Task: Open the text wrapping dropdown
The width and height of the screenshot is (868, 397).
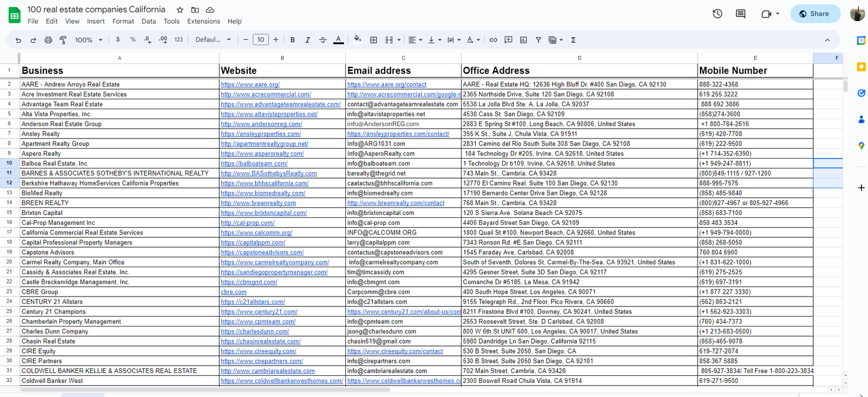Action: tap(454, 40)
